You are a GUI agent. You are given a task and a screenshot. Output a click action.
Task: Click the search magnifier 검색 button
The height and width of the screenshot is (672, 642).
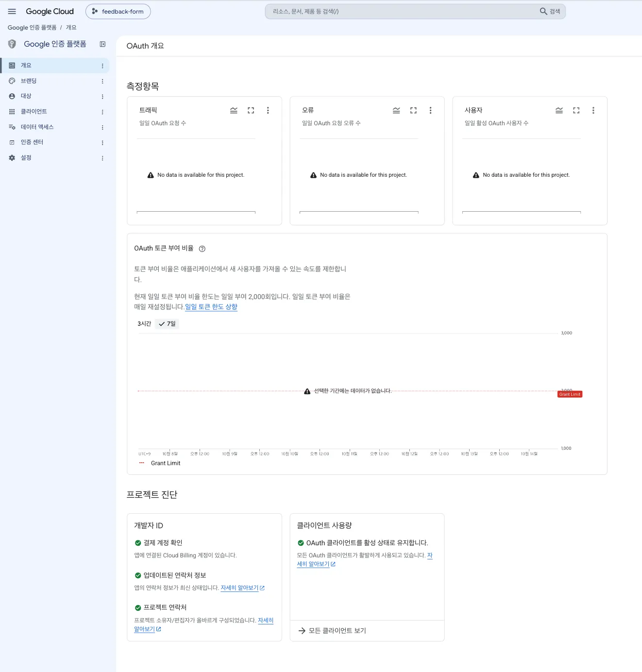coord(550,11)
